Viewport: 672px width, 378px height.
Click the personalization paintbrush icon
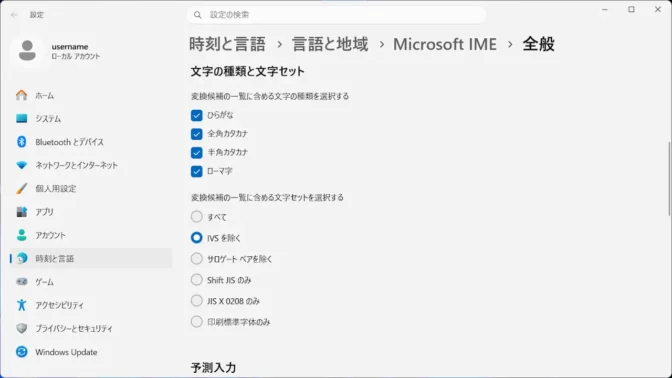click(21, 189)
